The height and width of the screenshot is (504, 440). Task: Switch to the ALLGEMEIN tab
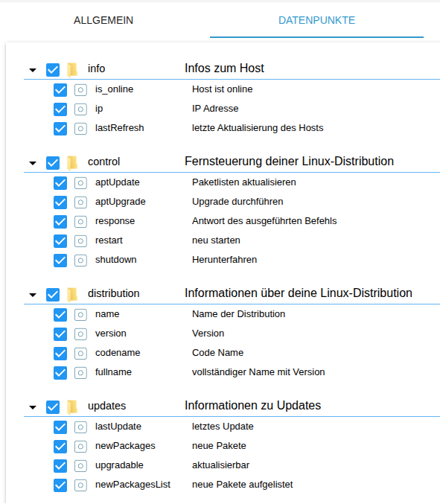coord(103,20)
